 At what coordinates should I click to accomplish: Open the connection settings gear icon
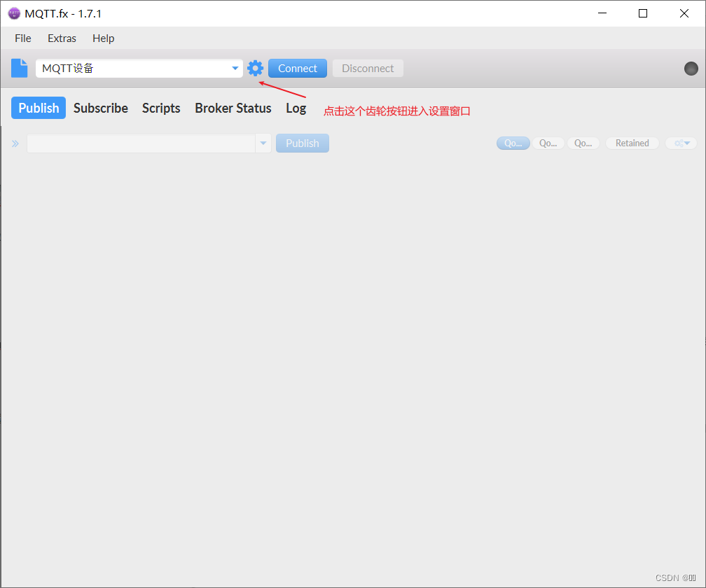[x=255, y=69]
